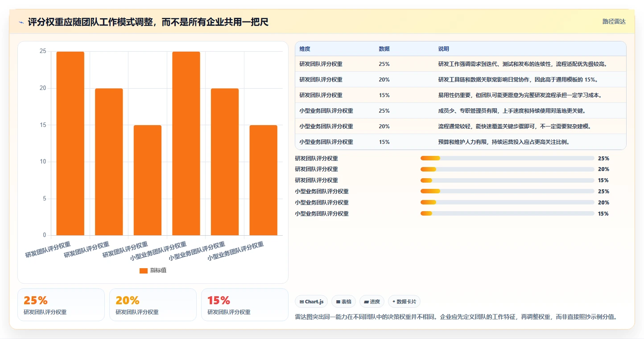Click the 数据 table column header
The height and width of the screenshot is (339, 644).
384,49
